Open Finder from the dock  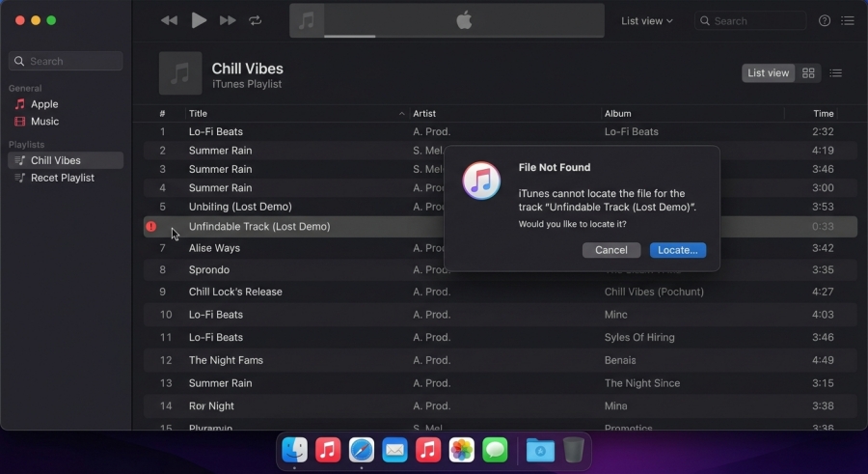(x=294, y=450)
